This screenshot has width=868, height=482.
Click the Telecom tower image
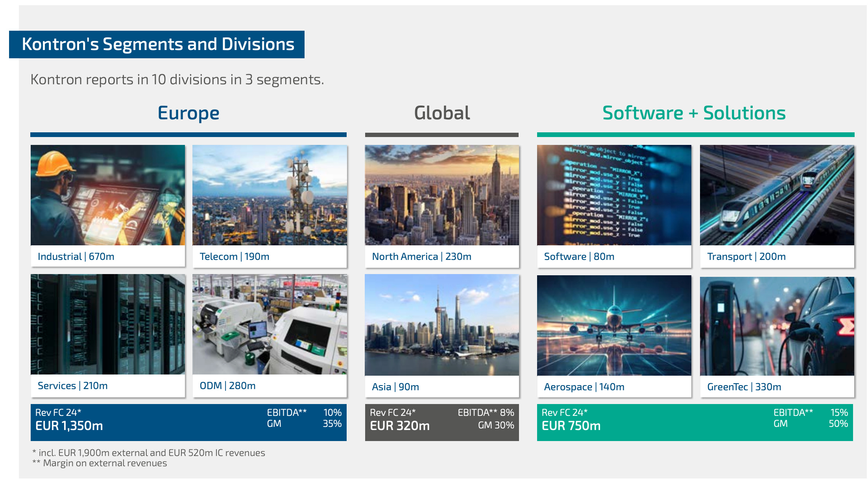270,195
